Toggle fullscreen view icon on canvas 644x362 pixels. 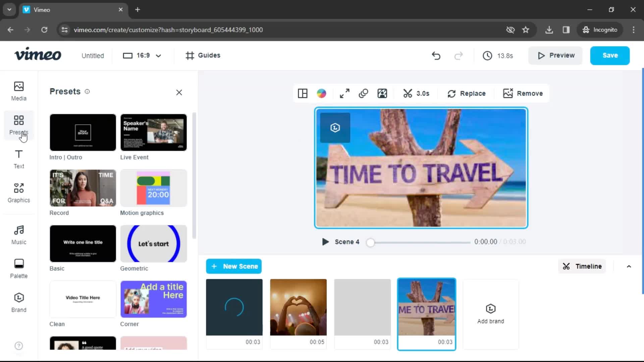[344, 93]
